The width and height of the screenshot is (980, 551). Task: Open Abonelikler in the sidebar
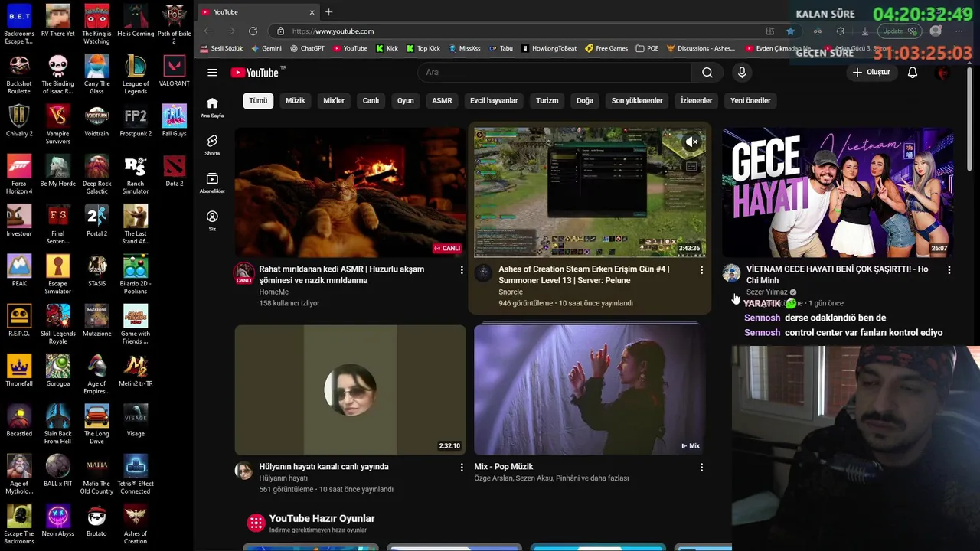[212, 183]
